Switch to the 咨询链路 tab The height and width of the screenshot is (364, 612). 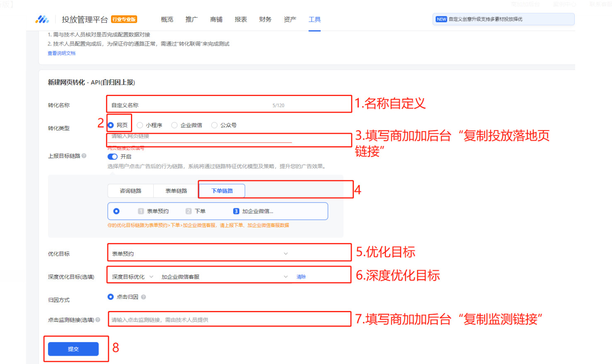(131, 191)
